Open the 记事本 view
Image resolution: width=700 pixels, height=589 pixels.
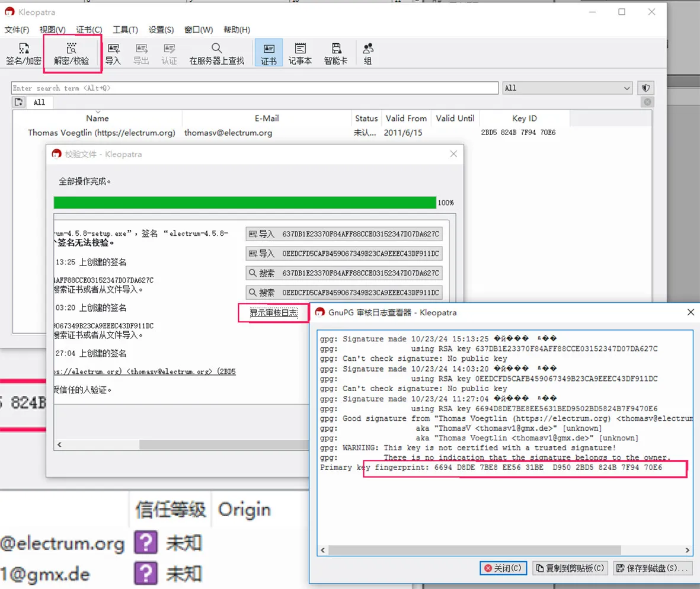click(x=300, y=54)
